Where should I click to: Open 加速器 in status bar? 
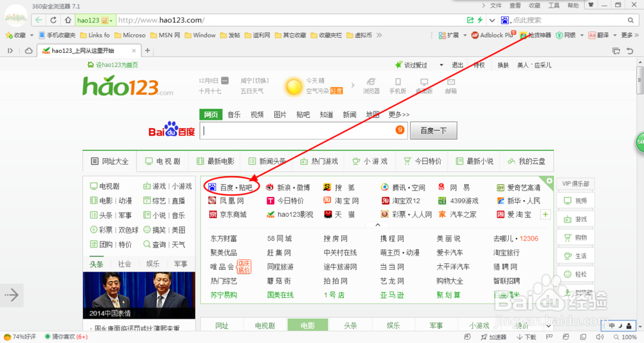494,337
